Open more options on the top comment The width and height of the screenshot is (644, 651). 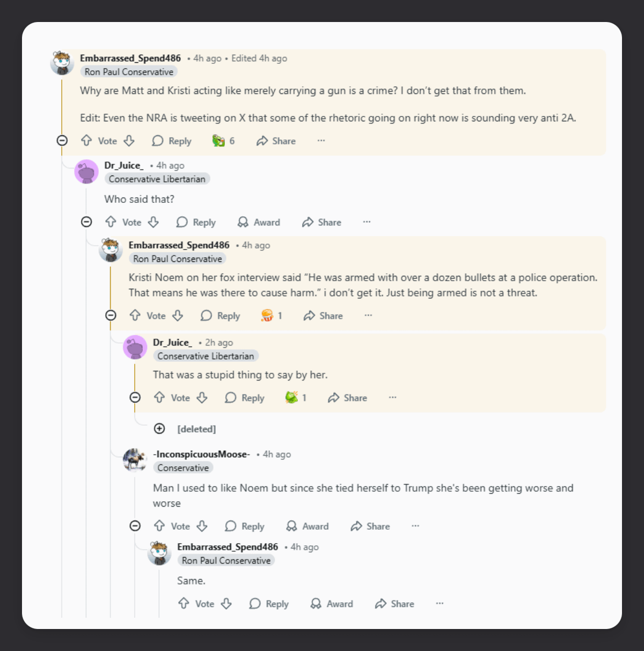point(321,141)
